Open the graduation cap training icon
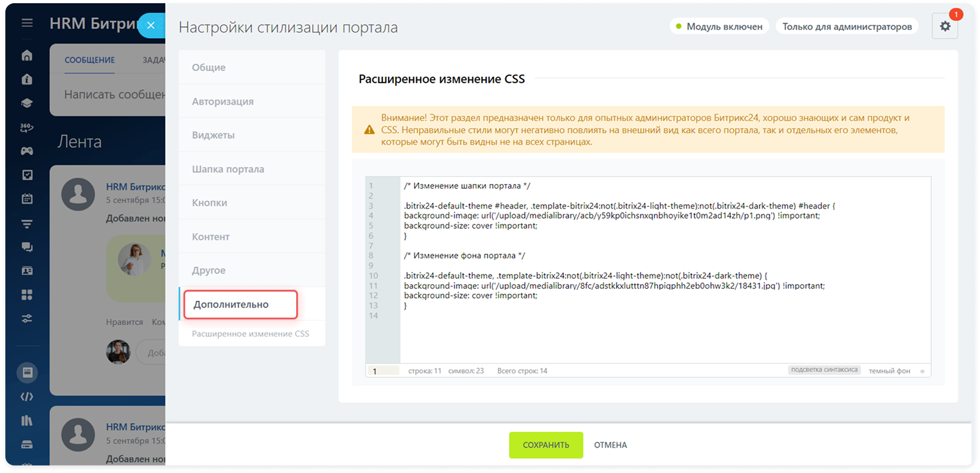 pos(27,103)
